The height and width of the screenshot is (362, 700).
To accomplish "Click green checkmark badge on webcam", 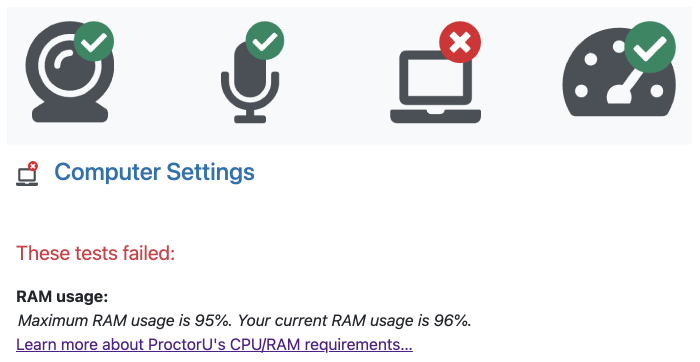I will [x=94, y=42].
